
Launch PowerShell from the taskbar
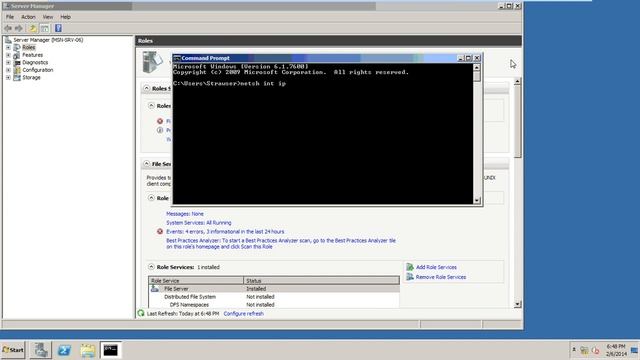click(x=64, y=350)
